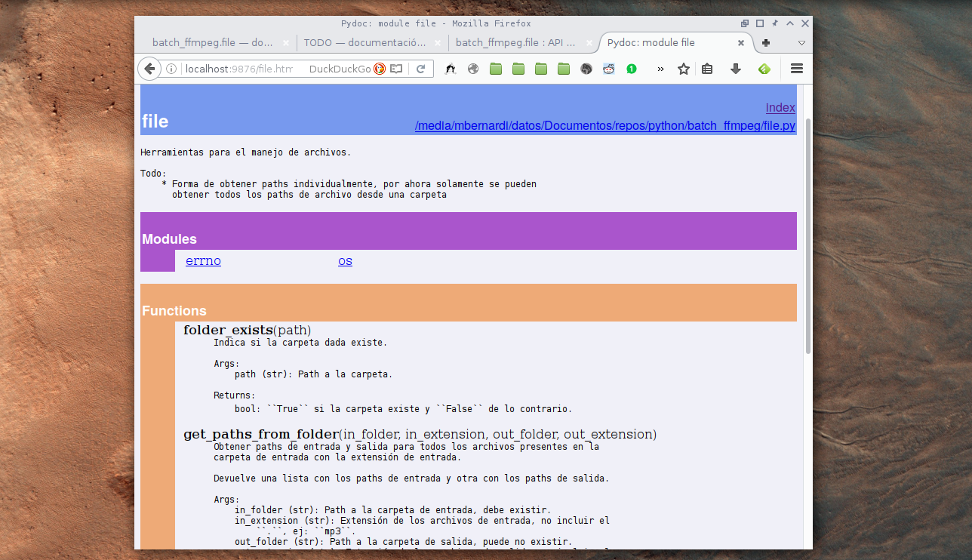Click the Functions section heading

(x=174, y=311)
